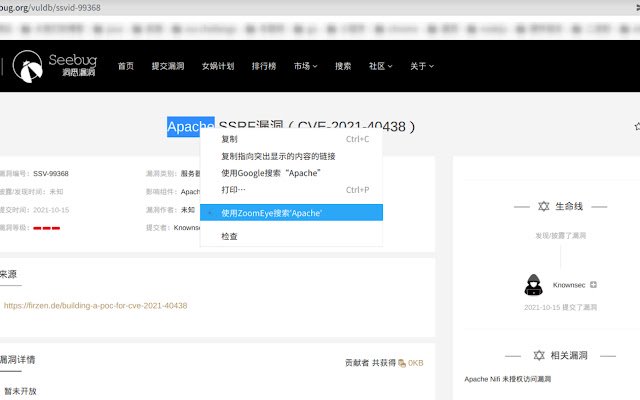The width and height of the screenshot is (640, 400).
Task: Open 女娲计划 navigation item
Action: [218, 66]
